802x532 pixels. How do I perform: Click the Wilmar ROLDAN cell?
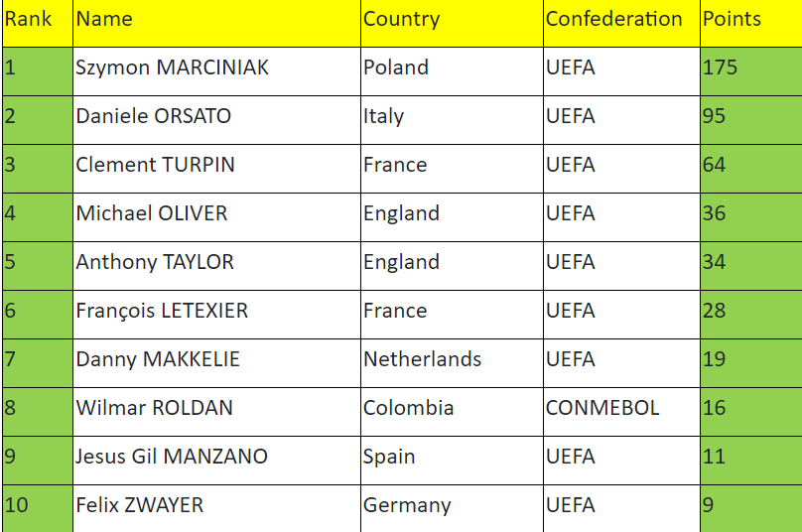click(216, 411)
